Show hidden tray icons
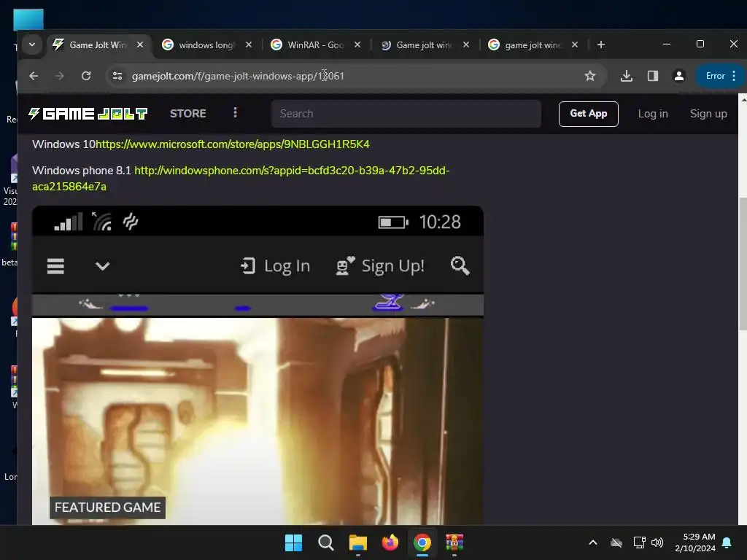Screen dimensions: 747x560 click(x=593, y=542)
